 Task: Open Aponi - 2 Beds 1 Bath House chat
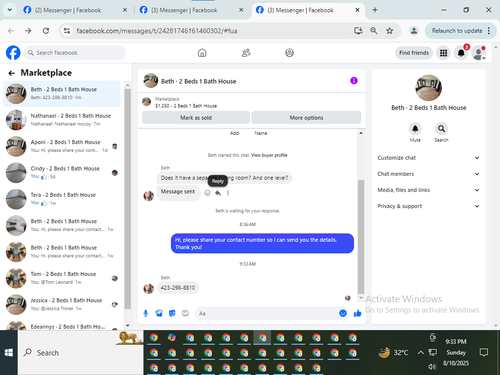pyautogui.click(x=62, y=146)
